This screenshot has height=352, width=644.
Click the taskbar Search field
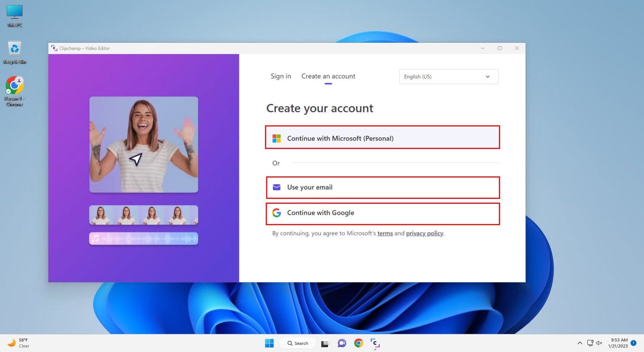(297, 343)
